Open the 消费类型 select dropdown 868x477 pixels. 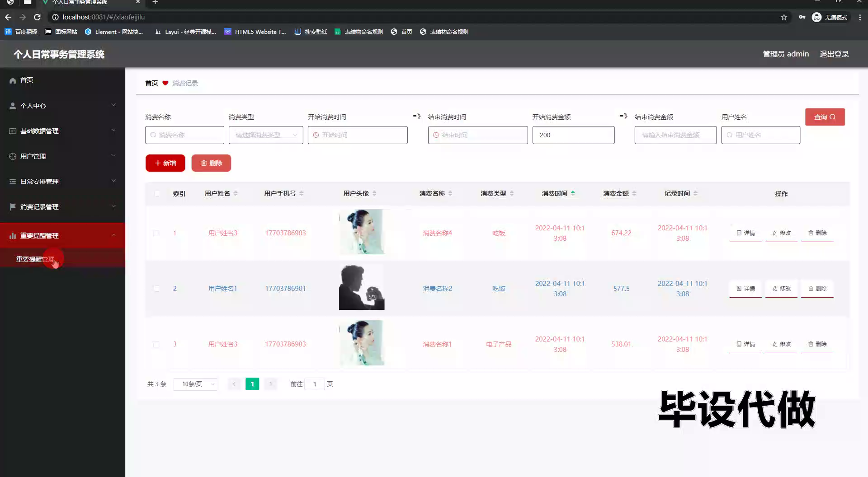point(266,135)
